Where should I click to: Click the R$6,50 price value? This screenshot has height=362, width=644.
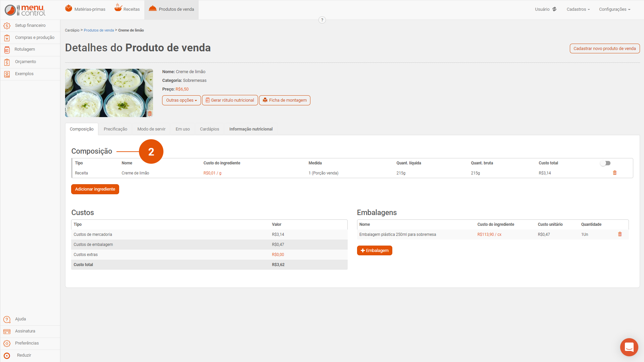(182, 89)
